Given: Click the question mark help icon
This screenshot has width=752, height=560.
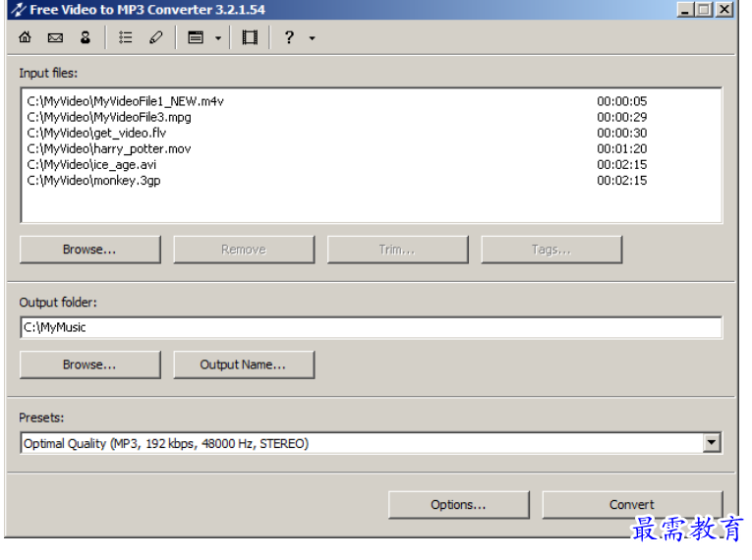Looking at the screenshot, I should (289, 37).
